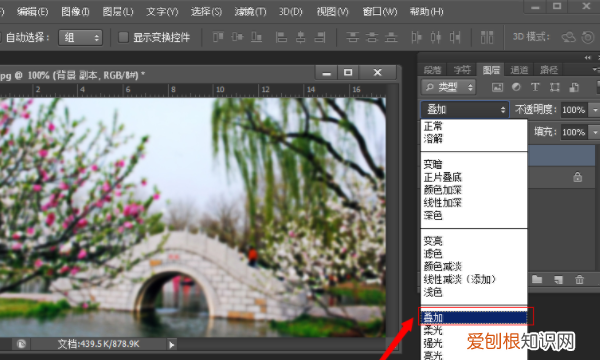This screenshot has width=600, height=360.
Task: Create new group folder icon
Action: pyautogui.click(x=537, y=280)
